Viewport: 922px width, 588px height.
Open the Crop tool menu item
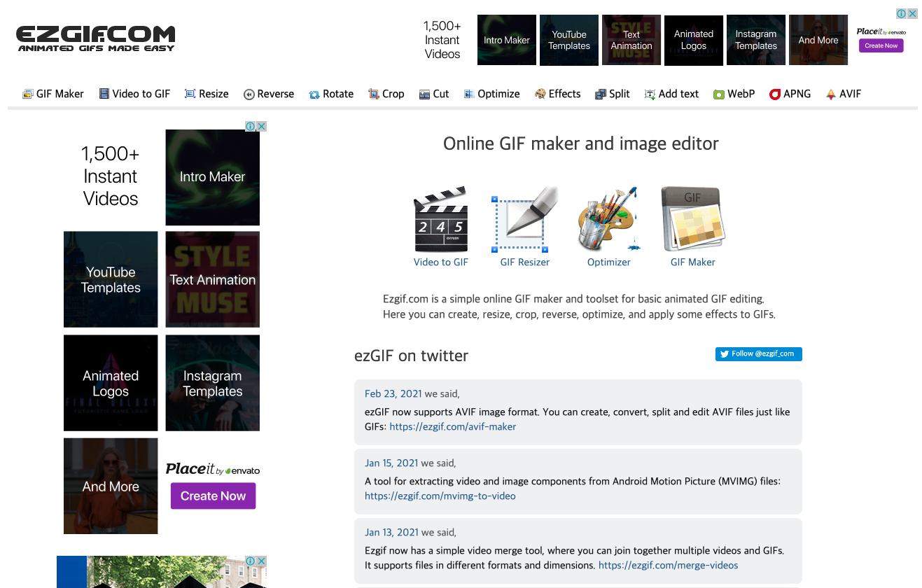pyautogui.click(x=386, y=94)
